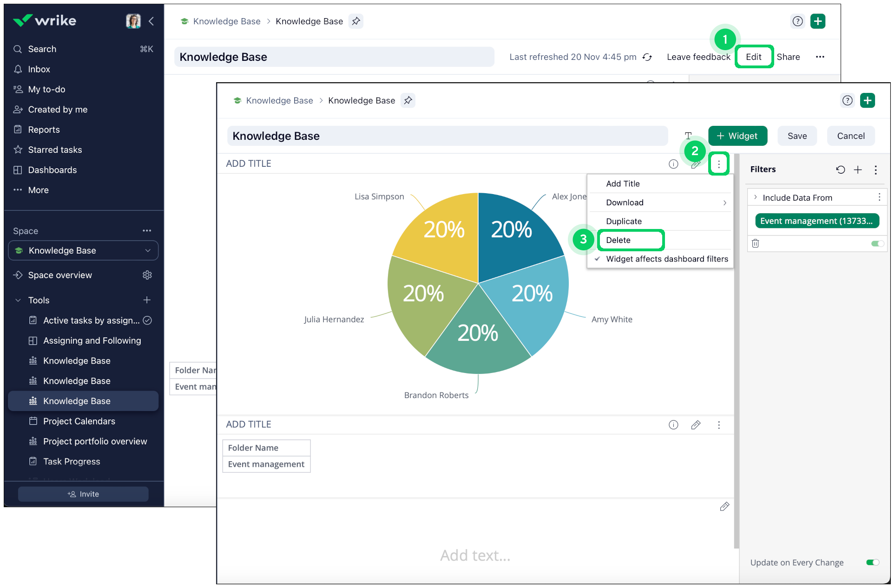The height and width of the screenshot is (588, 895).
Task: Open the Space overview settings gear
Action: click(147, 275)
